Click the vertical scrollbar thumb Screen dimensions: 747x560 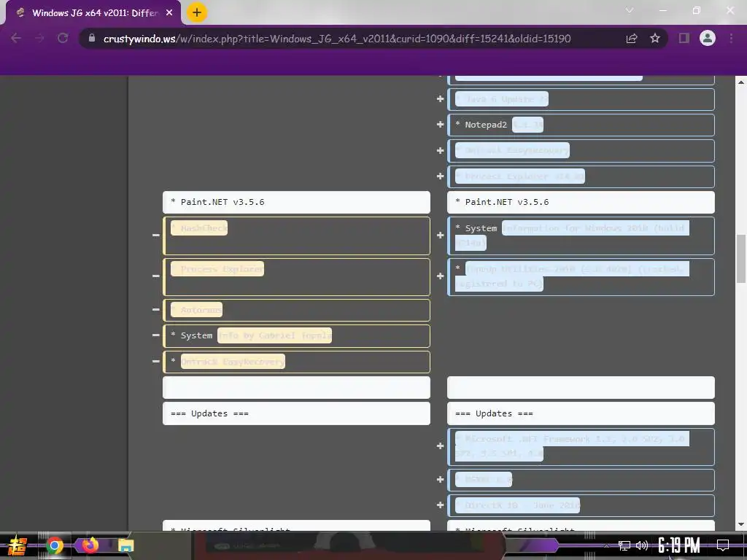741,259
